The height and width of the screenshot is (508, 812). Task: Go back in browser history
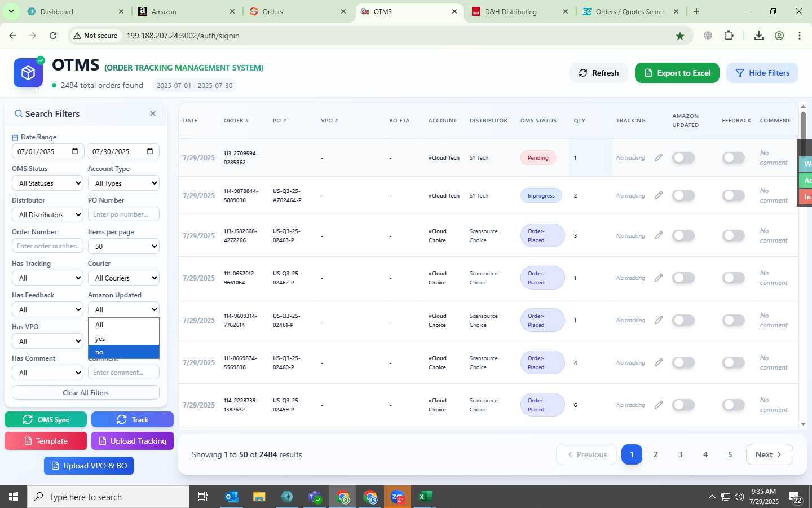tap(12, 36)
